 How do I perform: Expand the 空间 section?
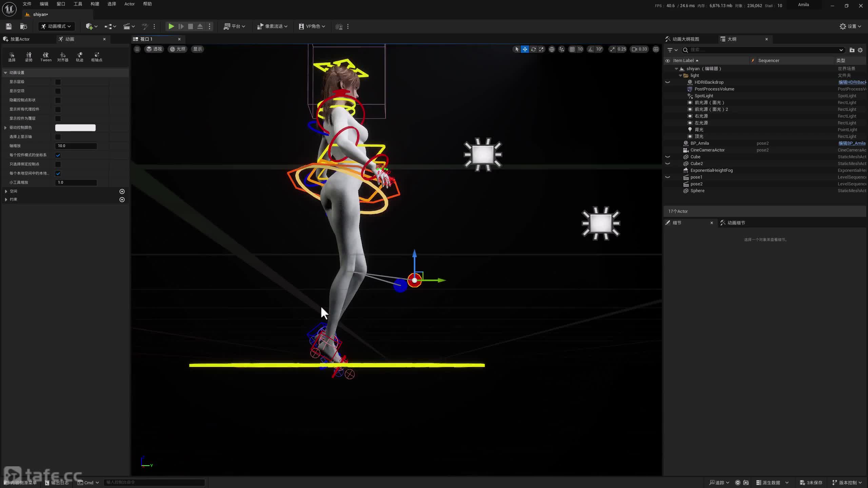click(x=6, y=191)
